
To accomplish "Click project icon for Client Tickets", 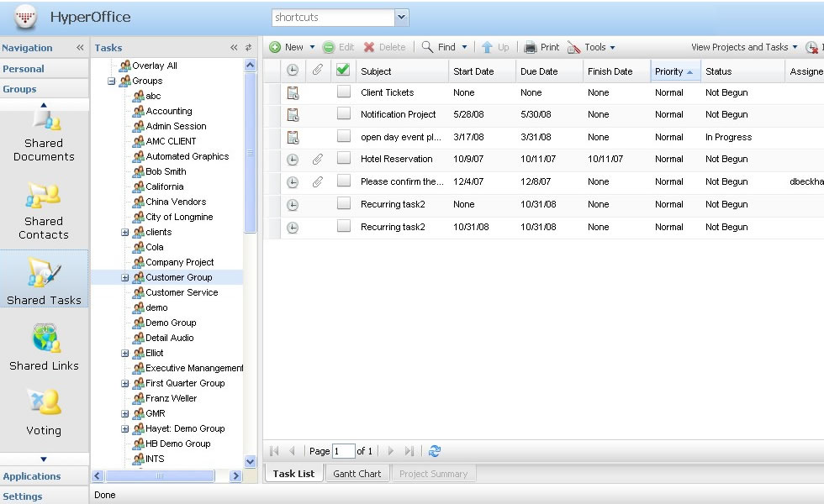I will [x=293, y=93].
